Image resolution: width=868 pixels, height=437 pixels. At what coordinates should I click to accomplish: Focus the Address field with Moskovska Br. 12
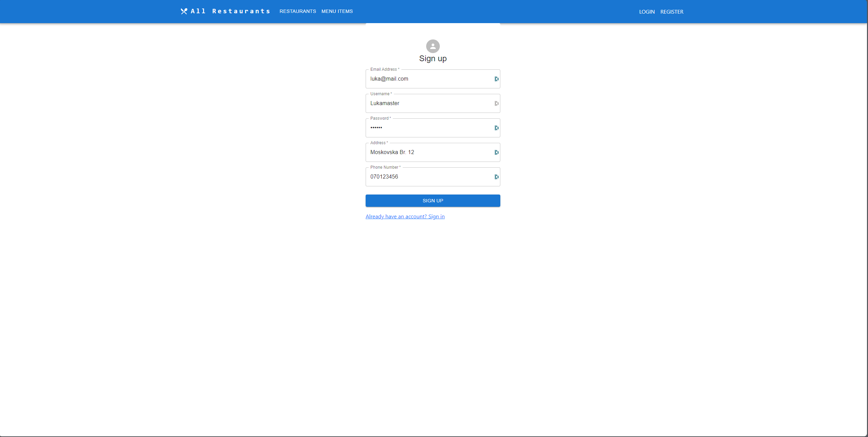click(x=429, y=152)
